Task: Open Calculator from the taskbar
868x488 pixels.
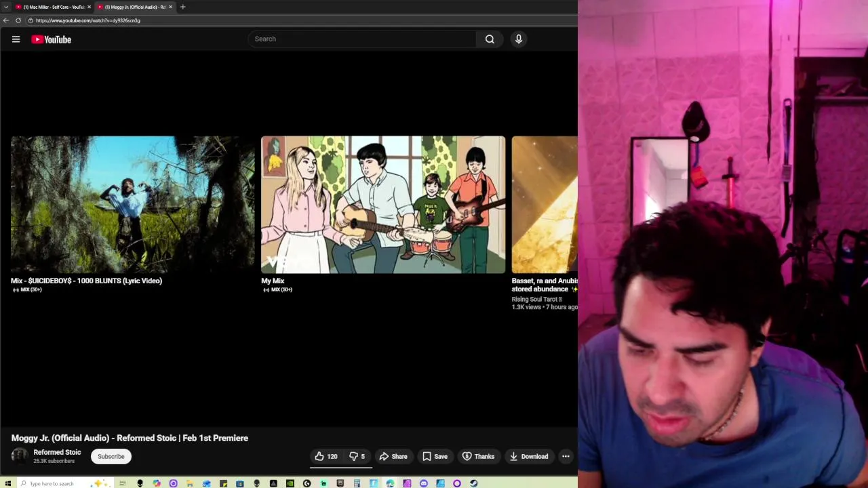Action: pyautogui.click(x=357, y=483)
